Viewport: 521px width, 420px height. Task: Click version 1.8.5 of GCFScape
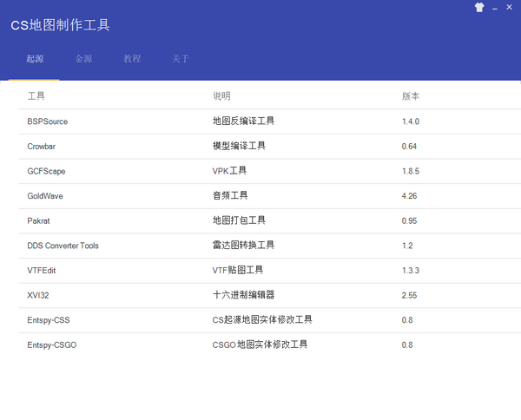click(411, 171)
